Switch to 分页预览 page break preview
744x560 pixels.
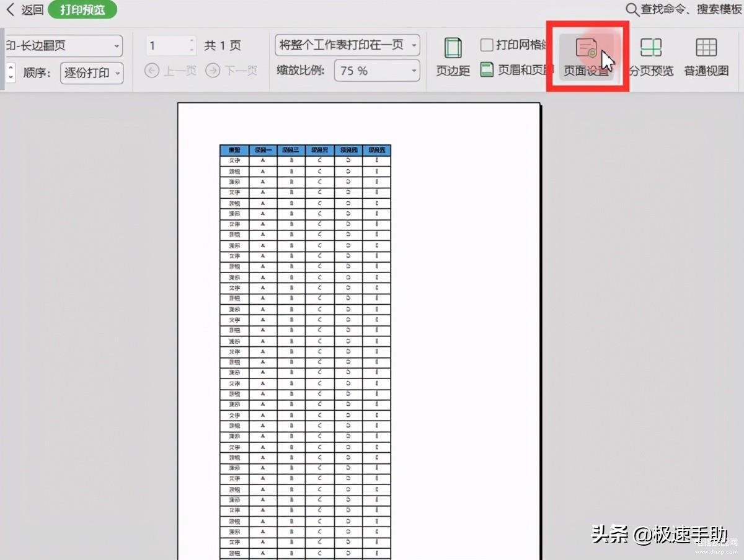651,57
